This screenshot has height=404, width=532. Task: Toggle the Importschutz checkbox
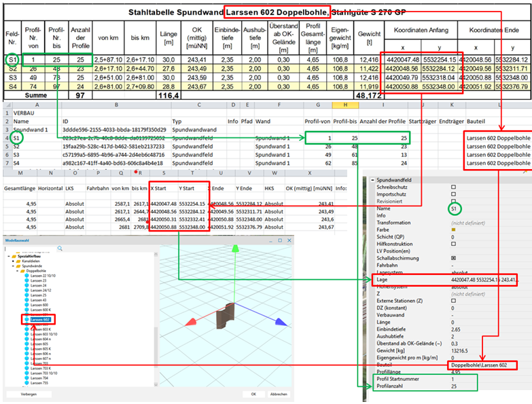pyautogui.click(x=453, y=194)
